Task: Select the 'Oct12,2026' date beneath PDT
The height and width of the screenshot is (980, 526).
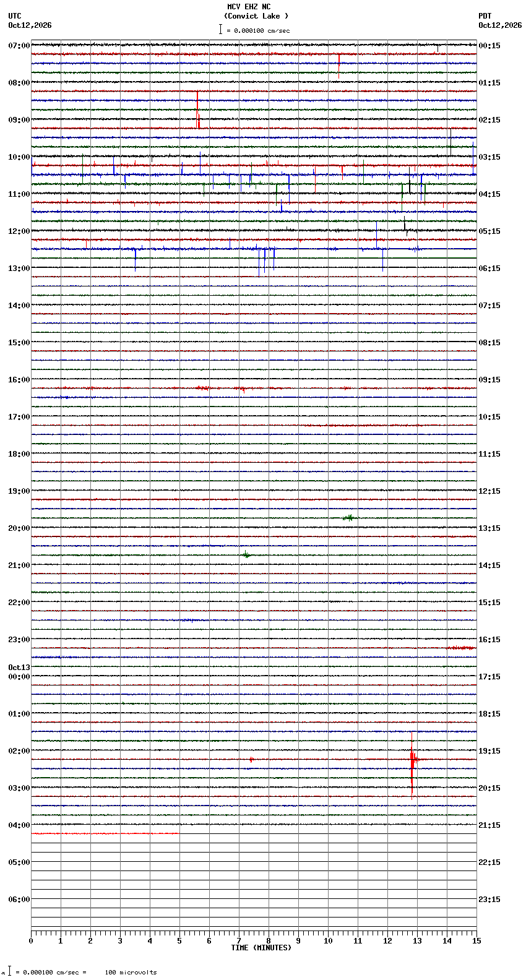Action: coord(500,25)
